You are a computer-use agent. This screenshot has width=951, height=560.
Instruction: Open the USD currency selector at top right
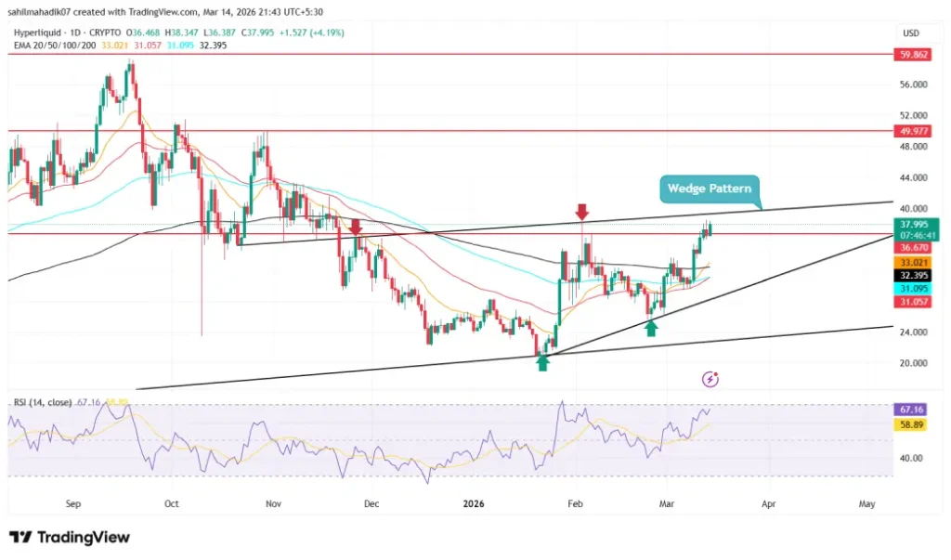coord(911,33)
